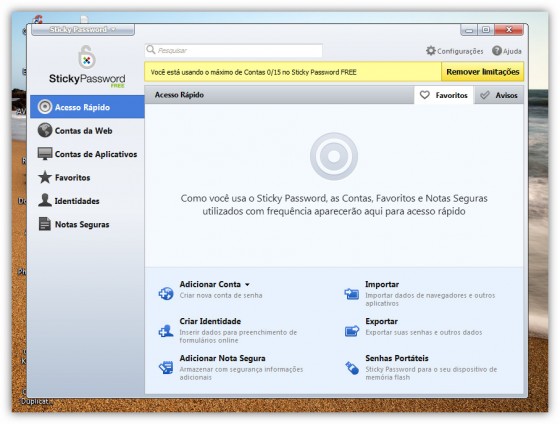The width and height of the screenshot is (560, 424).
Task: Click the Senhas Portáteis action
Action: pyautogui.click(x=396, y=358)
